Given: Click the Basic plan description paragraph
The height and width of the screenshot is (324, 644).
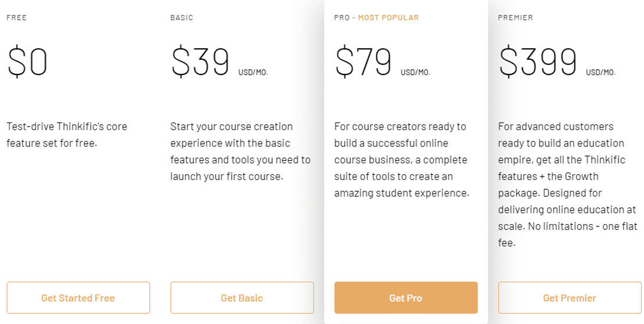Looking at the screenshot, I should [x=240, y=152].
